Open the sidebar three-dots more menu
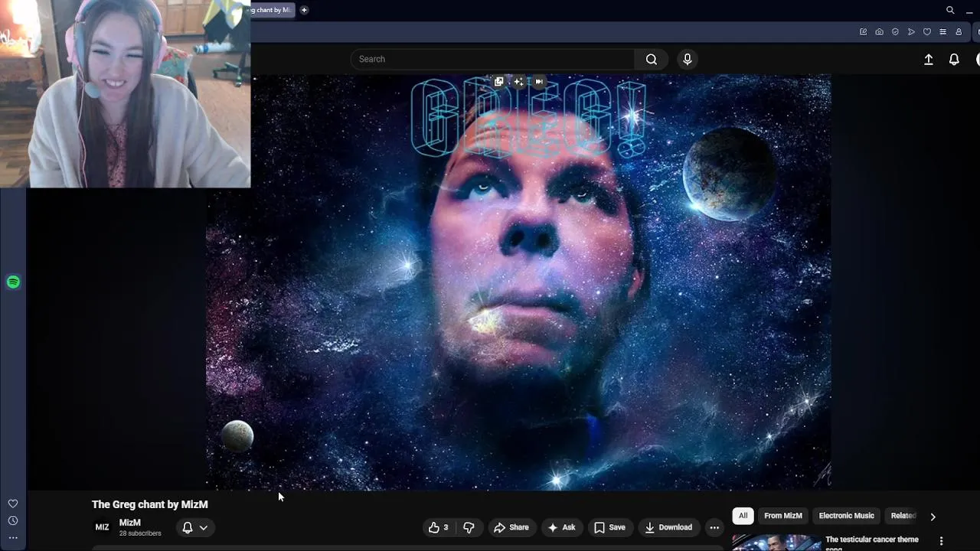The width and height of the screenshot is (980, 551). click(13, 537)
